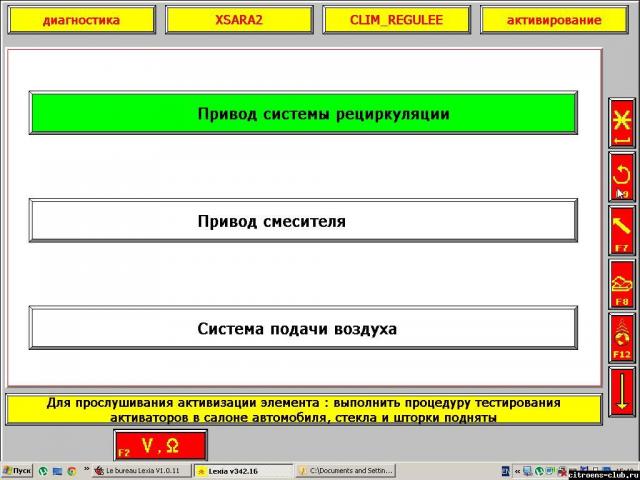Switch to Lexia v342.16 taskbar window
The width and height of the screenshot is (640, 480).
point(242,471)
